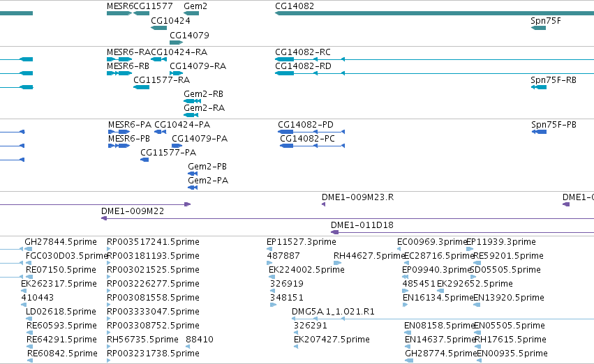Click the Spn75F gene glyph
The image size is (594, 364).
538,28
